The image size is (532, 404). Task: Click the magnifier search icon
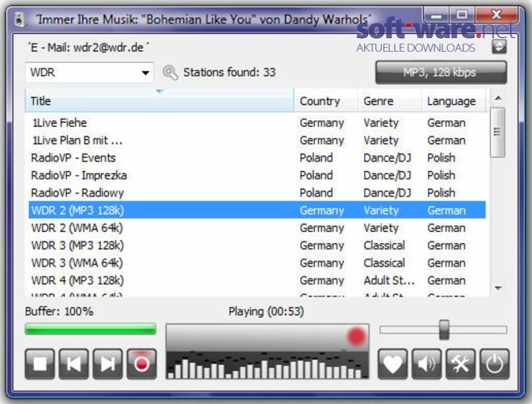click(x=170, y=72)
